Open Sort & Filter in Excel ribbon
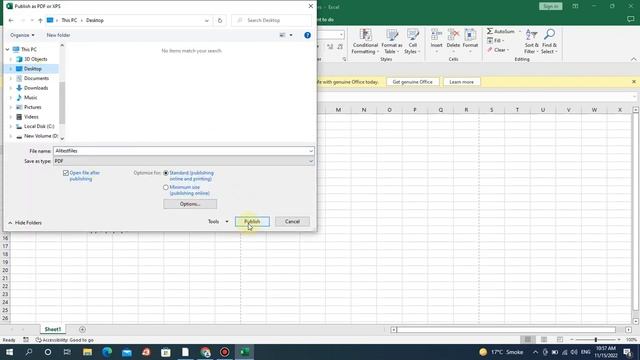Image resolution: width=640 pixels, height=360 pixels. [531, 41]
